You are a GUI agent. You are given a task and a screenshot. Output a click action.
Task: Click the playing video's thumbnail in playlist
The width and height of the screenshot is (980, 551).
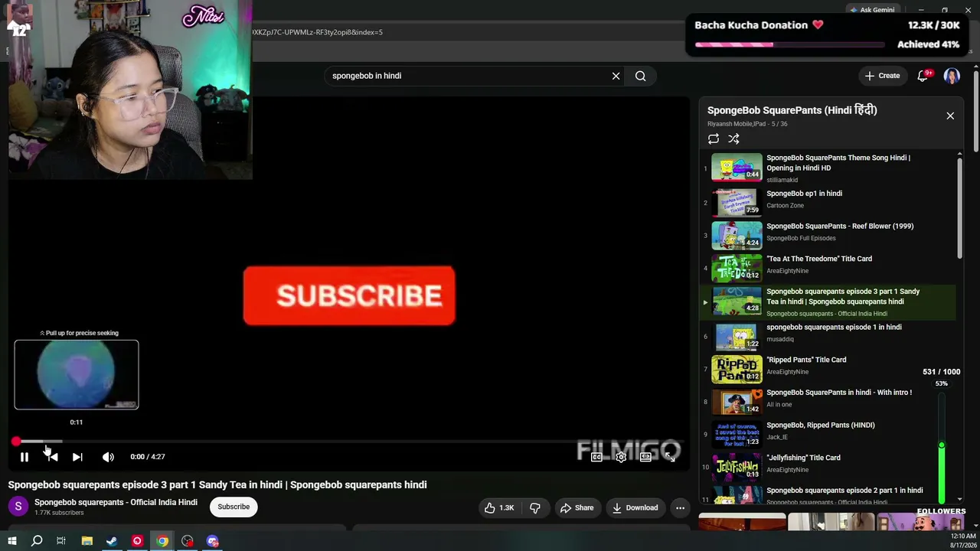tap(737, 302)
